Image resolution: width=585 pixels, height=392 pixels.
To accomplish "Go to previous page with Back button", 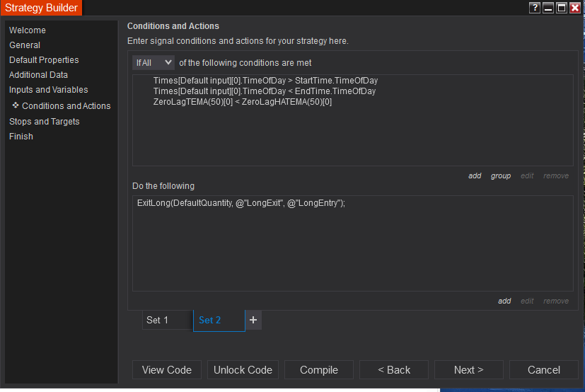I will click(x=394, y=370).
